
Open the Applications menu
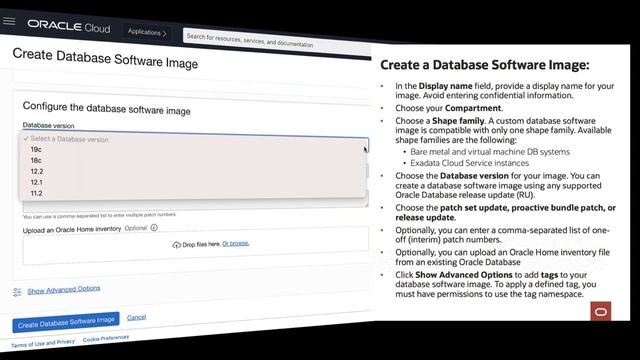tap(147, 32)
